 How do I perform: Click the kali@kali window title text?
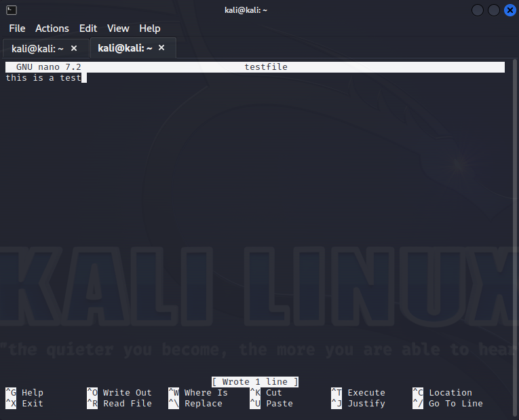[246, 10]
